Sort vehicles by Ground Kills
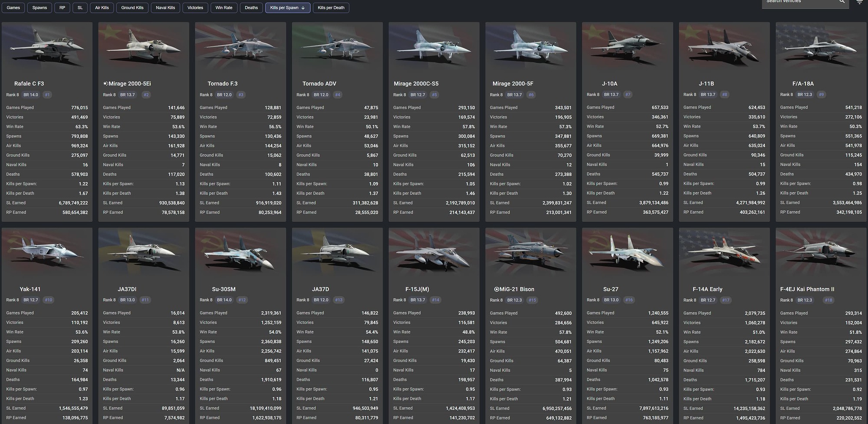This screenshot has height=424, width=868. click(132, 7)
